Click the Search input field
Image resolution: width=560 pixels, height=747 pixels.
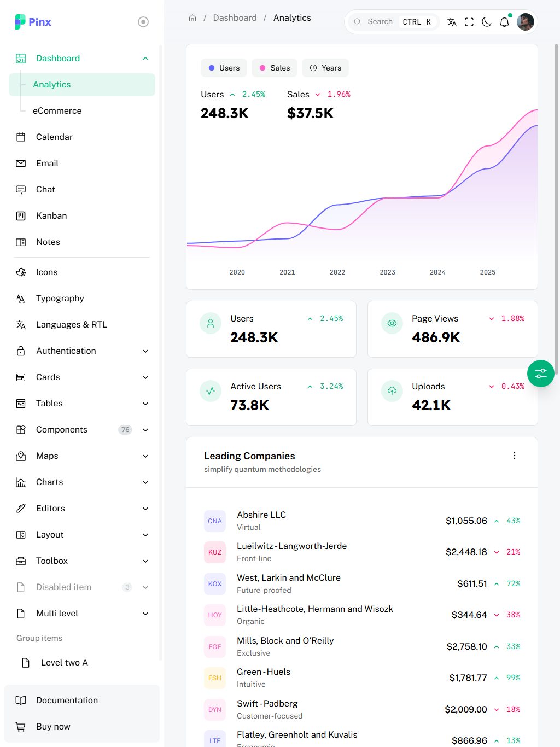[393, 22]
